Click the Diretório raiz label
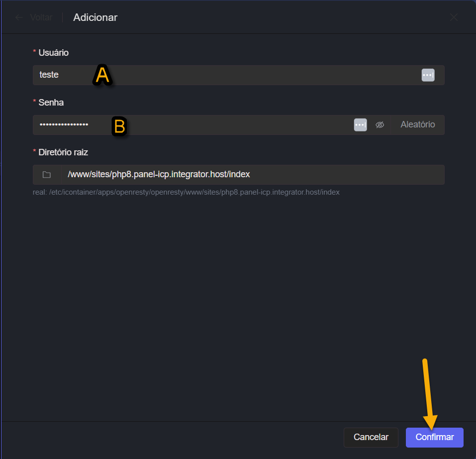The height and width of the screenshot is (459, 476). [63, 152]
